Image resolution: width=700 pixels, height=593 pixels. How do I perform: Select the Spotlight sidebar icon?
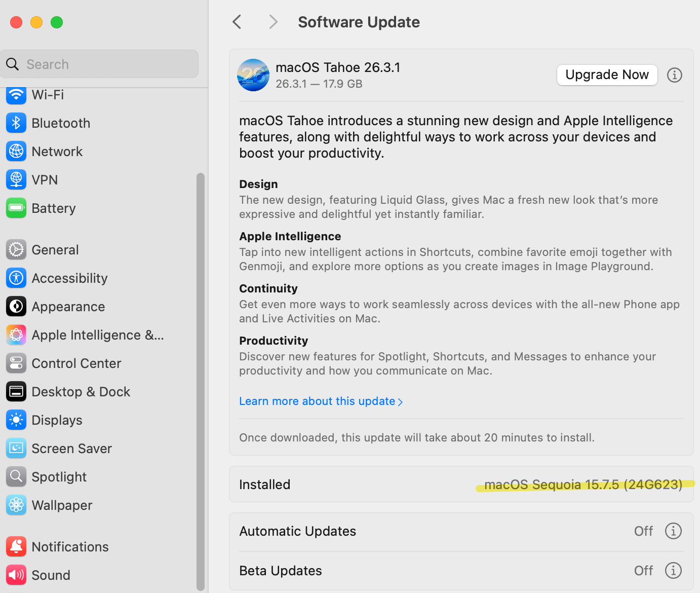(16, 477)
